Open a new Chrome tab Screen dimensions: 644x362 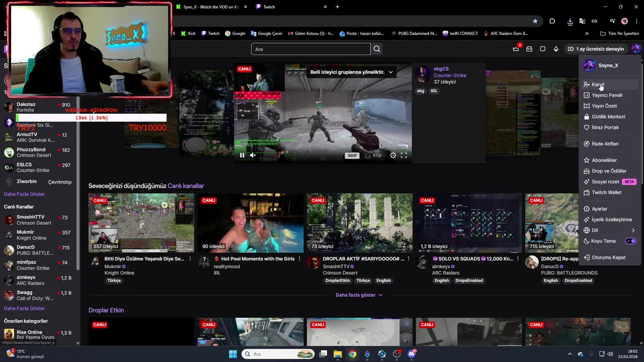337,7
